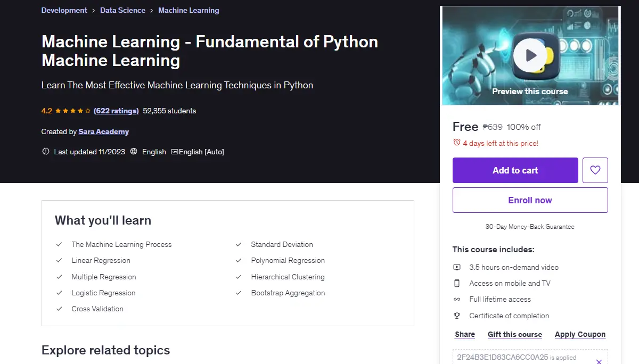This screenshot has width=639, height=364.
Task: Click checkmark beside Standard Deviation
Action: [239, 244]
